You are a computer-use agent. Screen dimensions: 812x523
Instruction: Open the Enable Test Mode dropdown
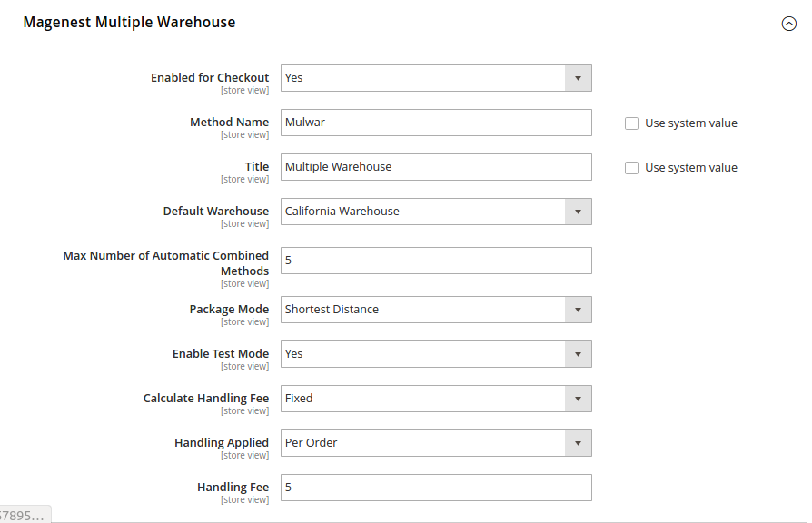click(436, 354)
